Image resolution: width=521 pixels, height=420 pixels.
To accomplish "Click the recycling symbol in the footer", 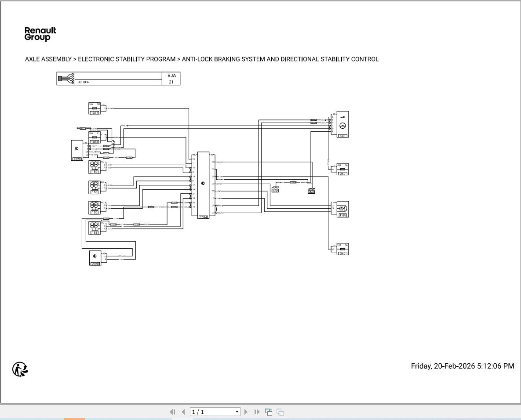I will click(20, 369).
